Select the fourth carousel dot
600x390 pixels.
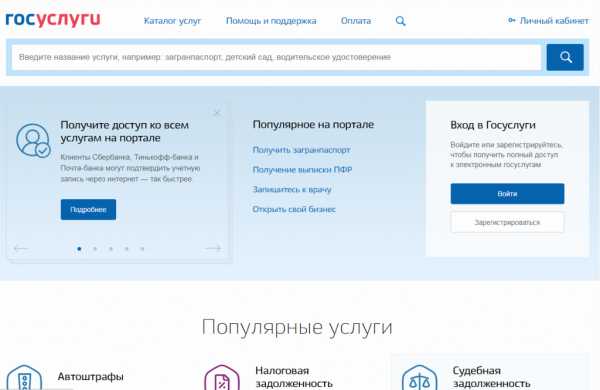tap(126, 249)
